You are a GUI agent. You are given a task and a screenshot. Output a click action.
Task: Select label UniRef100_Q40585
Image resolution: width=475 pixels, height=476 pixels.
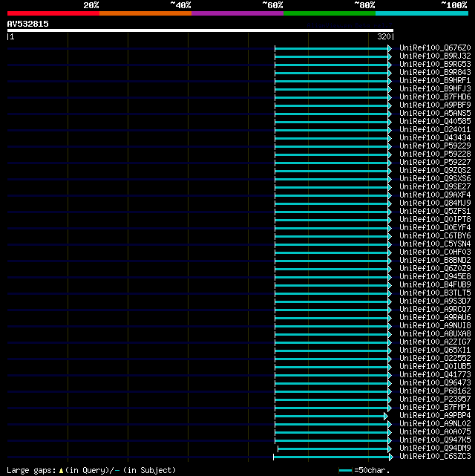(435, 122)
